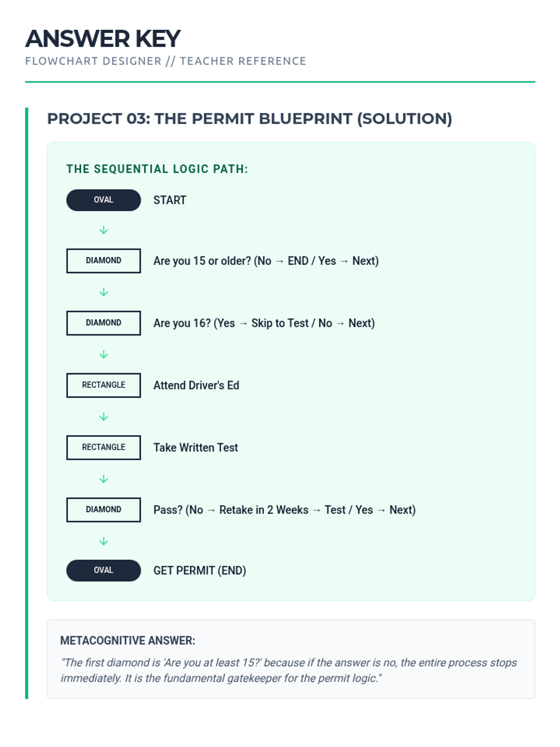
Task: Click the 'Pass?' retake step text
Action: [284, 510]
